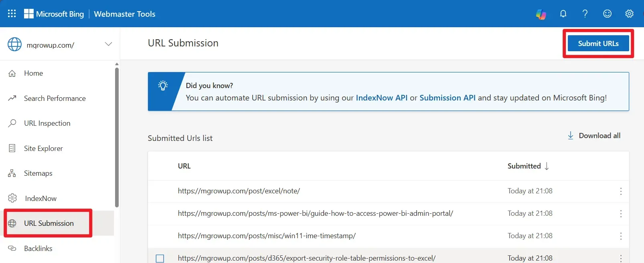Click the Site Explorer document icon
Screen dimensions: 644x263
pyautogui.click(x=12, y=148)
